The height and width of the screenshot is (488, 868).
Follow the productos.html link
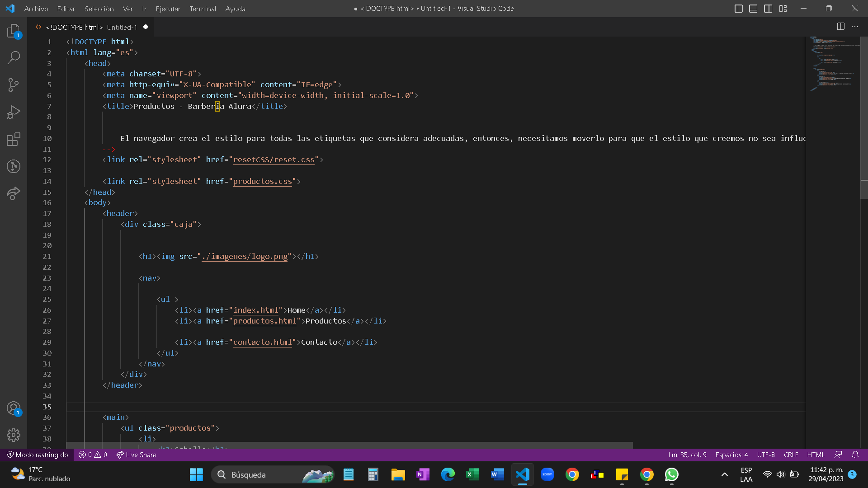264,321
